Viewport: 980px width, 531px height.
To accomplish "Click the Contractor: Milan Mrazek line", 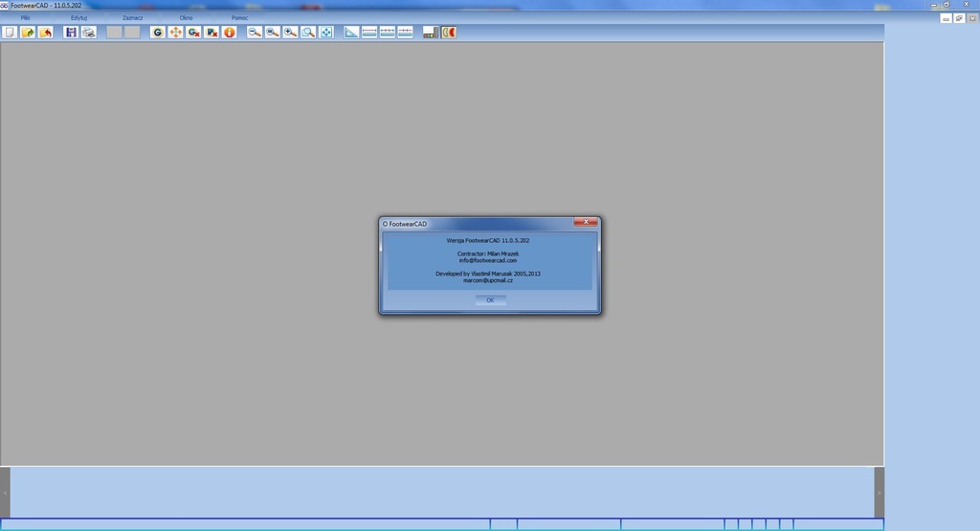I will (488, 254).
